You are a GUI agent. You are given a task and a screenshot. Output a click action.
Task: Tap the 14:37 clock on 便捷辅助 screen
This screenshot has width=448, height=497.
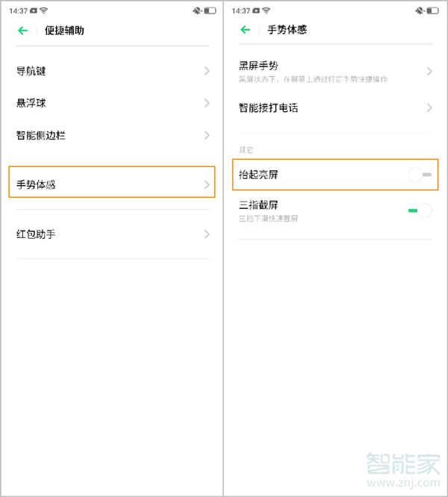click(x=18, y=11)
